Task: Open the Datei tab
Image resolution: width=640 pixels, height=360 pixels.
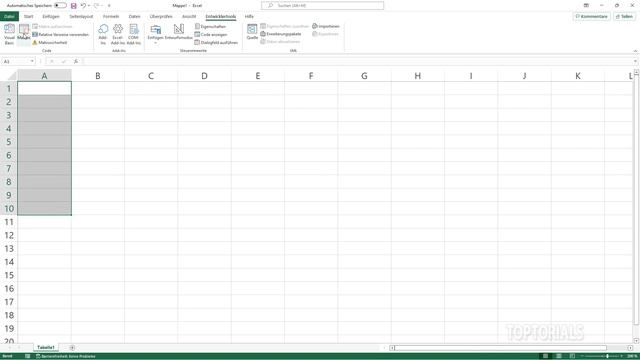Action: (9, 17)
